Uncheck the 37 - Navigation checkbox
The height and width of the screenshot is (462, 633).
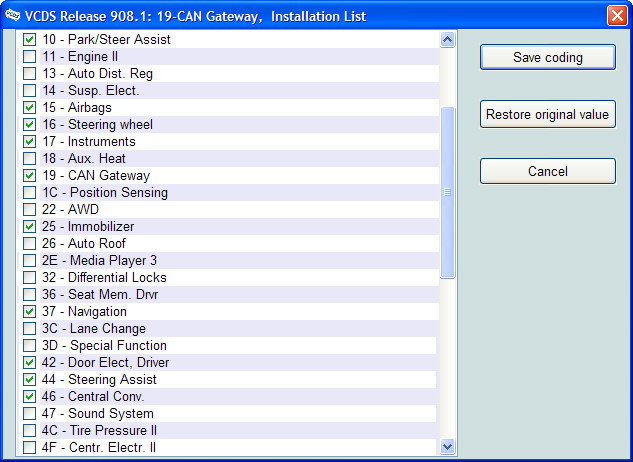click(x=29, y=311)
